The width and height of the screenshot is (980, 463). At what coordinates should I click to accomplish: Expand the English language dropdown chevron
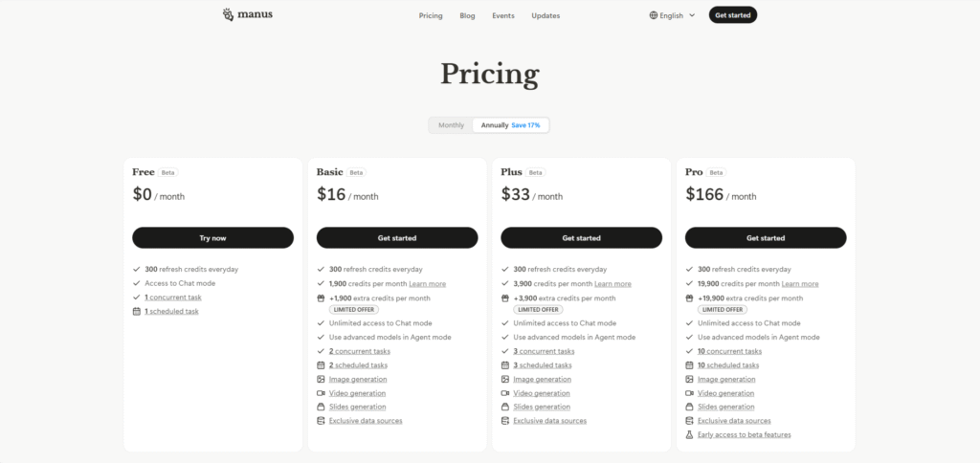pos(692,15)
